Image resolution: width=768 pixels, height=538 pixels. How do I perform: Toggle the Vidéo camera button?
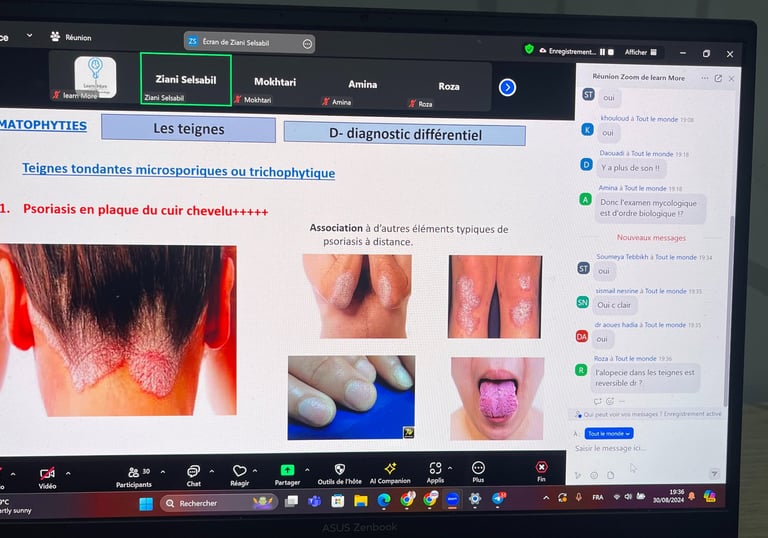(48, 478)
